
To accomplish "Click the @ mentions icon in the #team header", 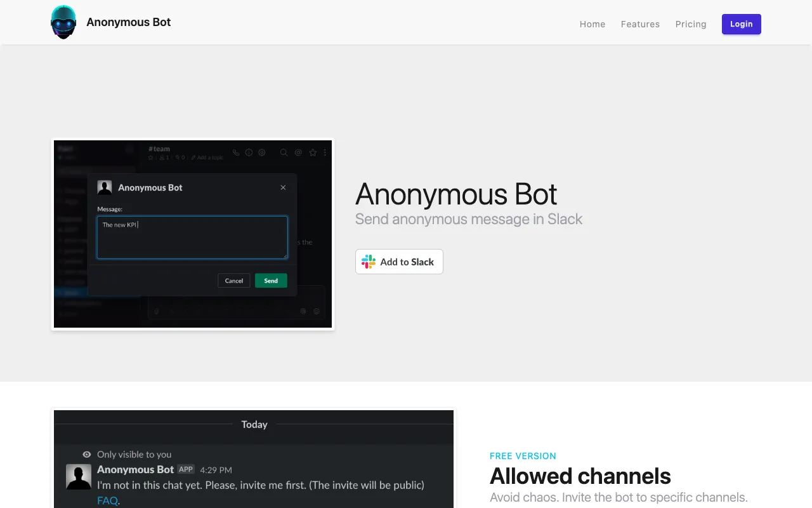I will [298, 152].
